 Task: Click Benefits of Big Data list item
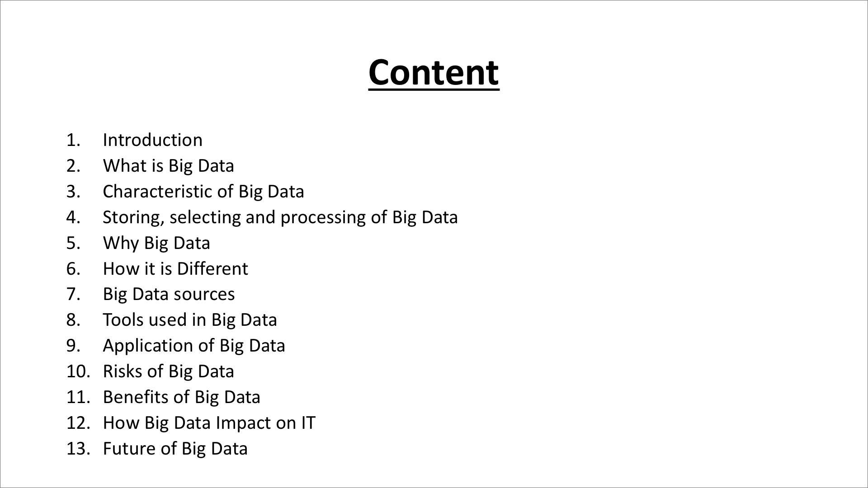click(181, 396)
